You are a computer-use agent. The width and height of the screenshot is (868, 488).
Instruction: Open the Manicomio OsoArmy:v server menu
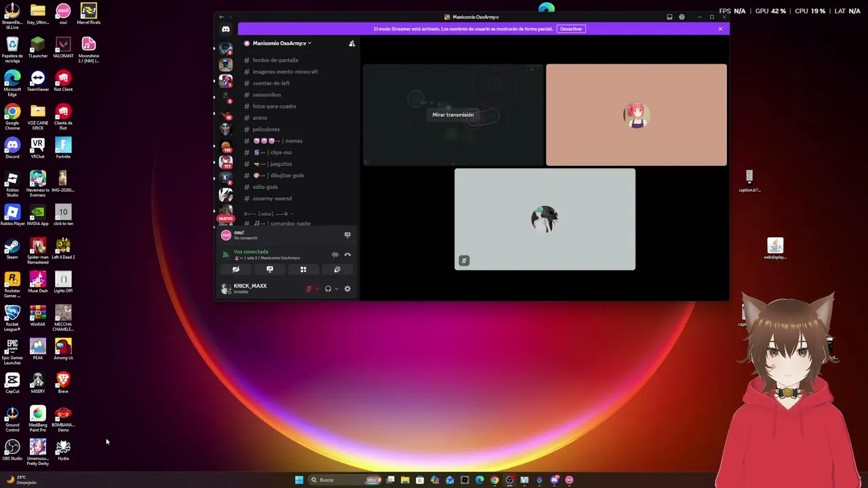282,43
